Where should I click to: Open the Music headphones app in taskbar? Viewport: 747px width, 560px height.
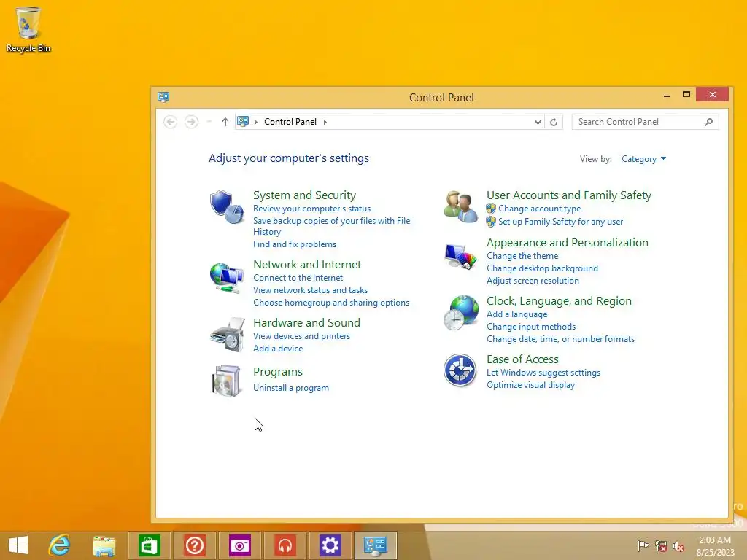pyautogui.click(x=285, y=545)
